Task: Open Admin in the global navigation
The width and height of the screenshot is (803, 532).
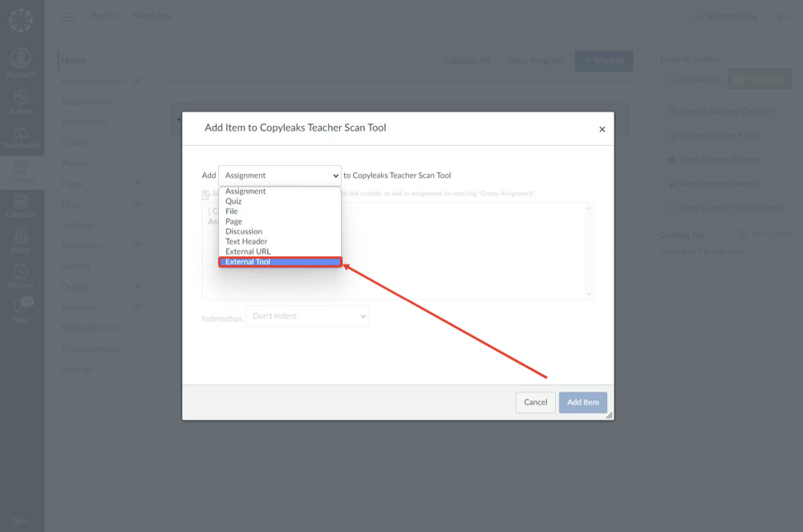Action: [x=21, y=102]
